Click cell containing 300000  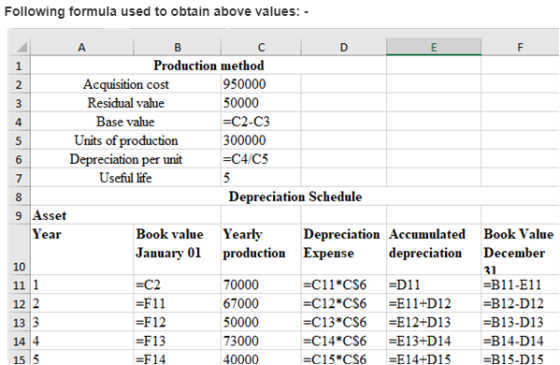(261, 140)
